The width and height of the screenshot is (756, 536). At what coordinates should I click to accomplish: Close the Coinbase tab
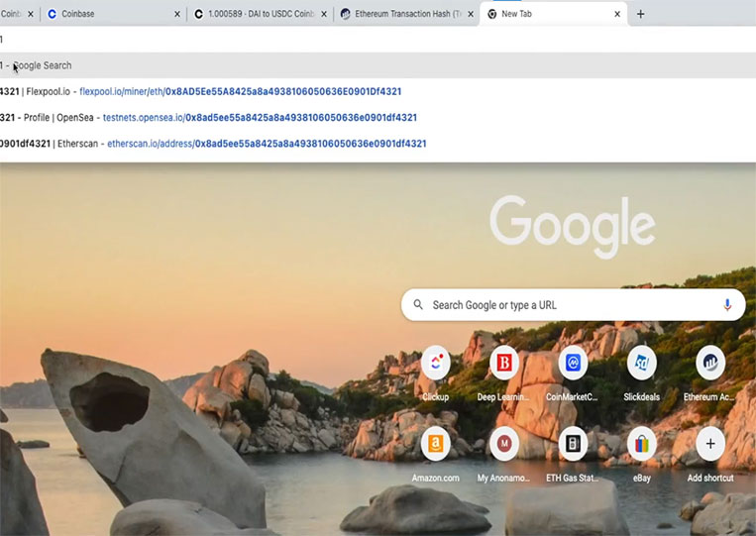pos(177,14)
